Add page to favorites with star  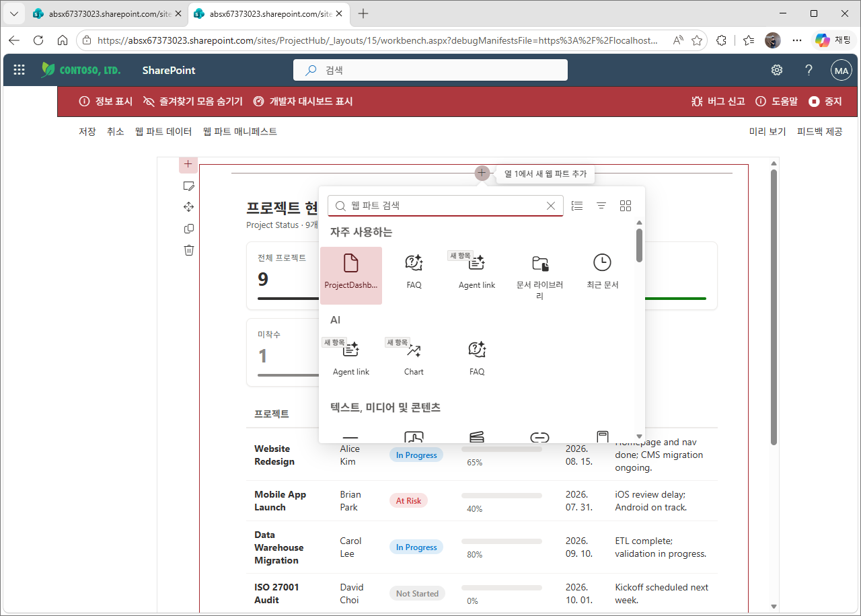point(697,40)
